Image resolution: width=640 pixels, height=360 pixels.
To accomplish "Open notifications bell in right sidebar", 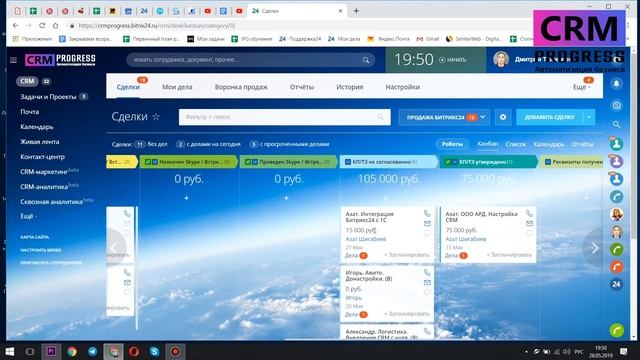I will (x=616, y=84).
